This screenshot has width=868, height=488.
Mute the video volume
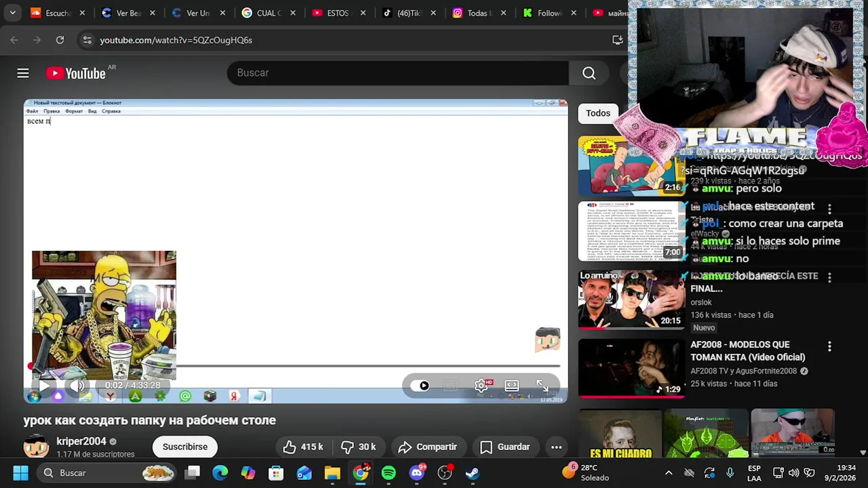77,386
